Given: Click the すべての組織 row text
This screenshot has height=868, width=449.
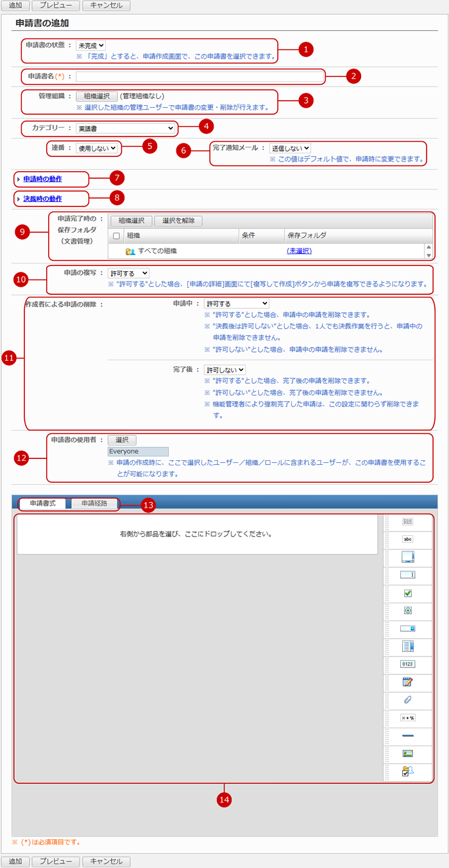Looking at the screenshot, I should point(158,251).
